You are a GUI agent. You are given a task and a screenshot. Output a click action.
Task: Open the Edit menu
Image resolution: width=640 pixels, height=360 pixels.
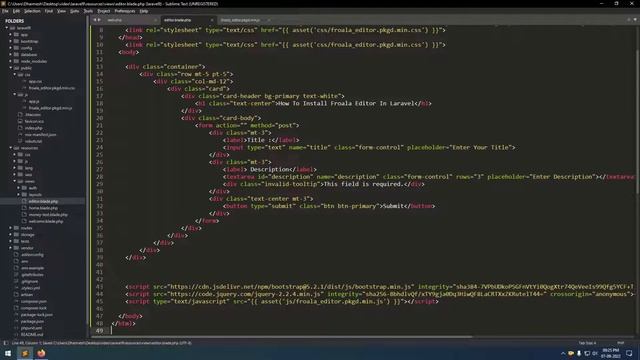tap(16, 11)
